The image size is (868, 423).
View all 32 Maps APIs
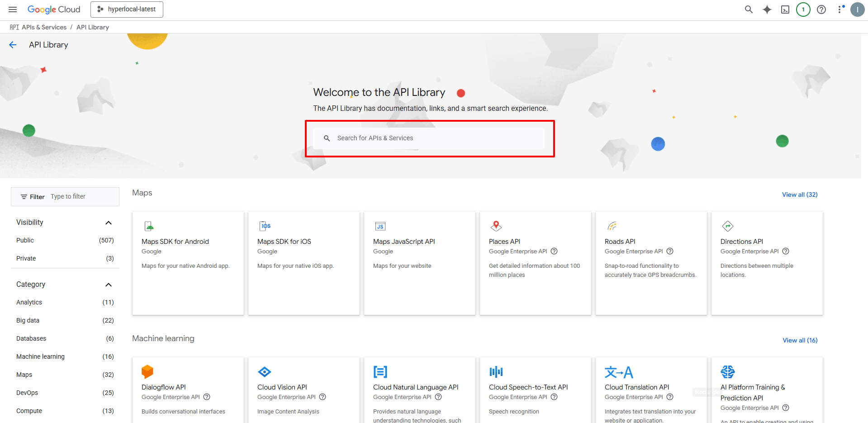800,195
